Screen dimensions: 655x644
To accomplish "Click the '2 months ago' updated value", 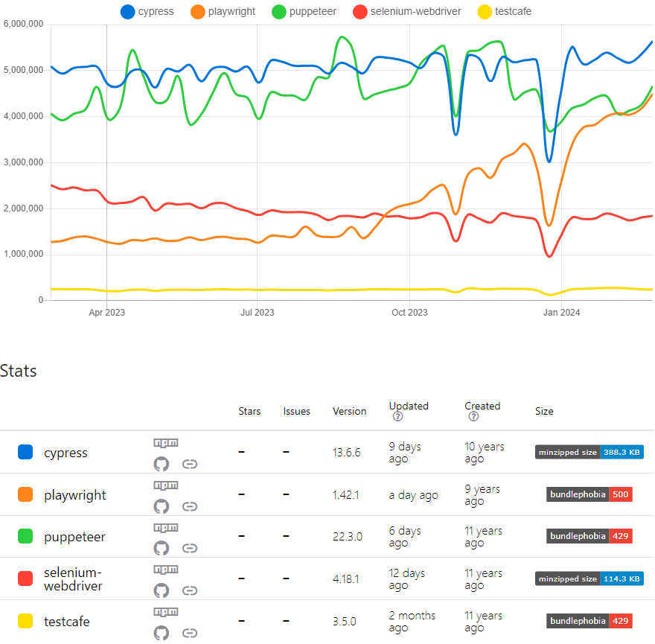I will (x=412, y=622).
